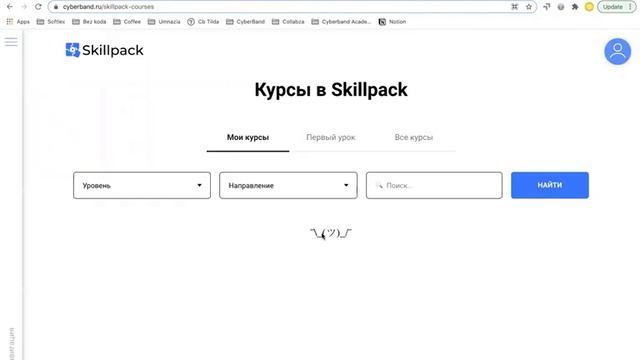Select the Мои курсы tab
The height and width of the screenshot is (360, 640).
[248, 138]
